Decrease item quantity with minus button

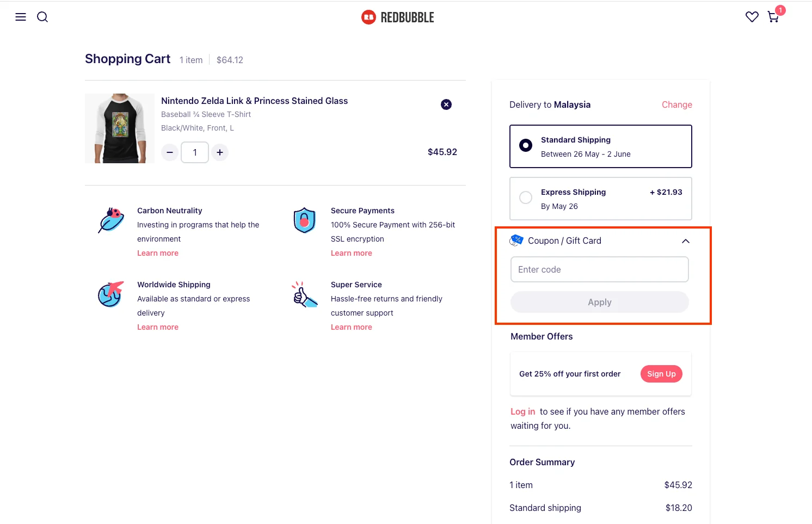coord(170,152)
